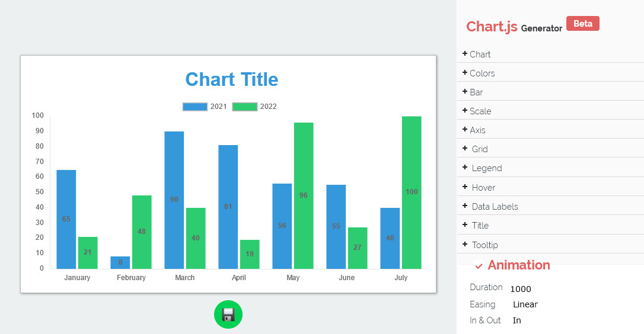
Task: Click the plus icon beside Colors
Action: click(x=465, y=73)
